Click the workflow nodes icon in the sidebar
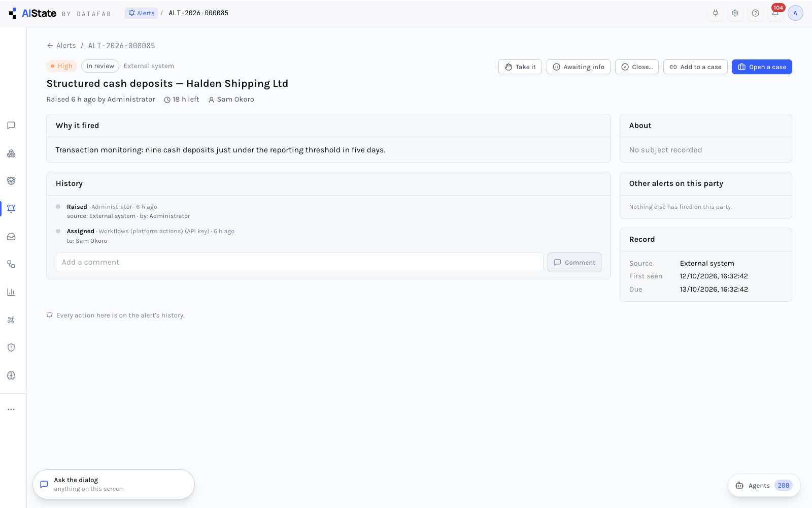 (11, 264)
